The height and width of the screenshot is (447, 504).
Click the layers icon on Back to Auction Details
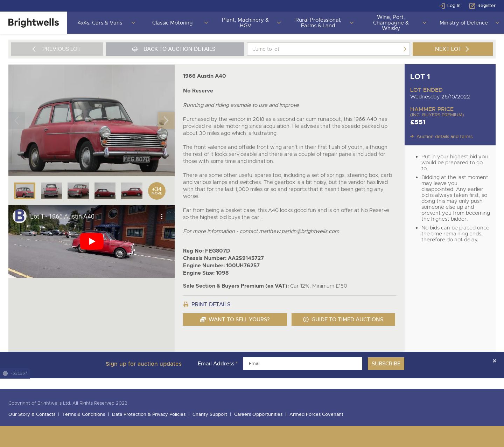coord(135,49)
